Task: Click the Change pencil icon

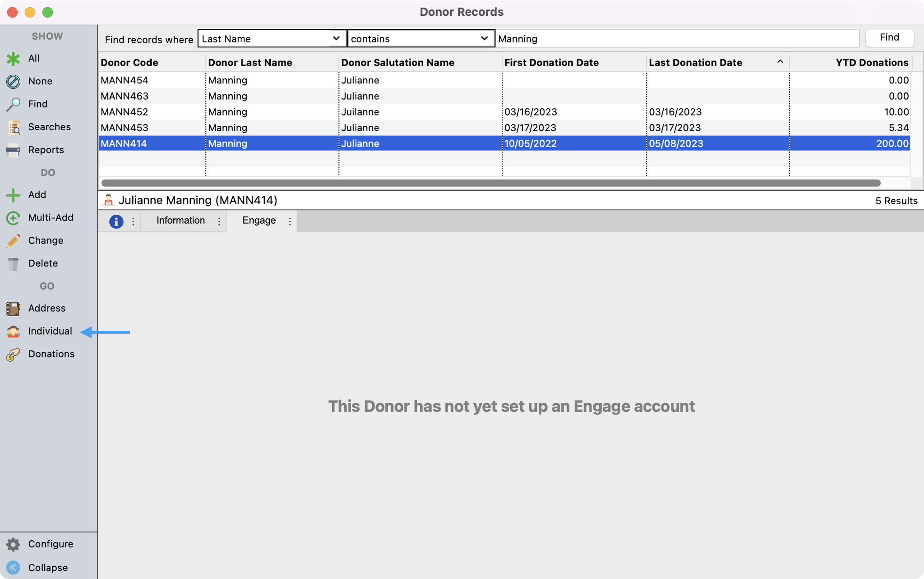Action: [x=13, y=241]
